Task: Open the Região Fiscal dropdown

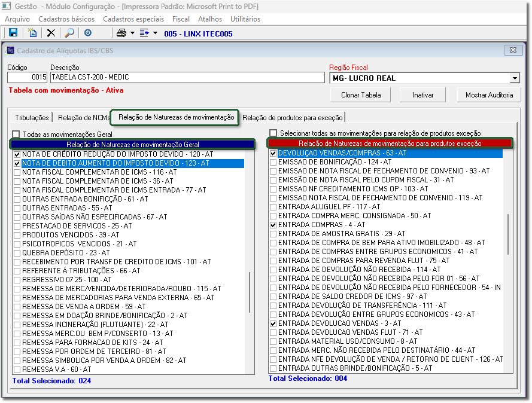Action: click(514, 78)
